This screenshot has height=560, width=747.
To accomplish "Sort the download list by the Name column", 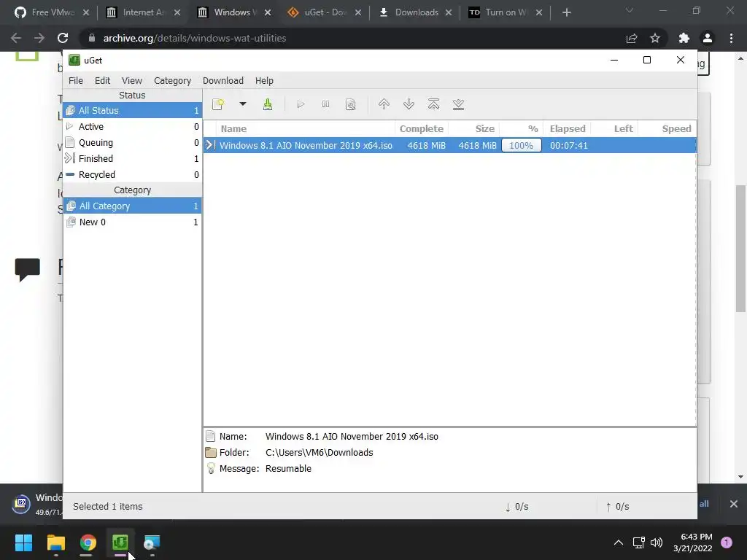I will coord(305,128).
